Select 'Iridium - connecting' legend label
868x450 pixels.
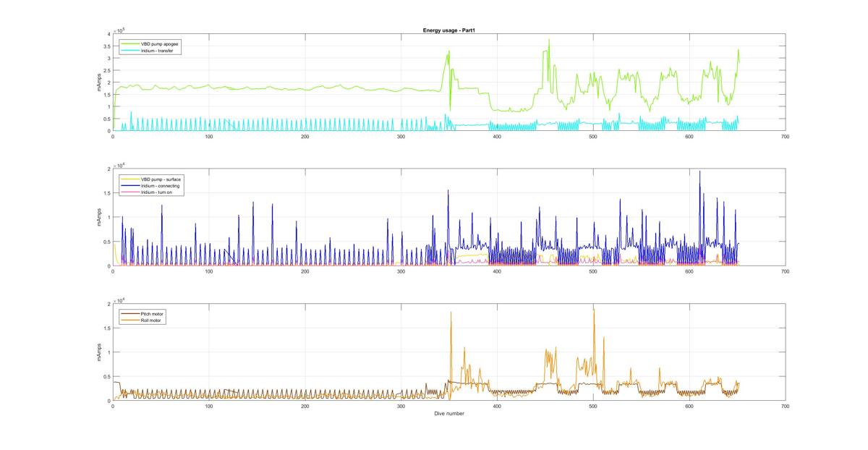coord(159,186)
